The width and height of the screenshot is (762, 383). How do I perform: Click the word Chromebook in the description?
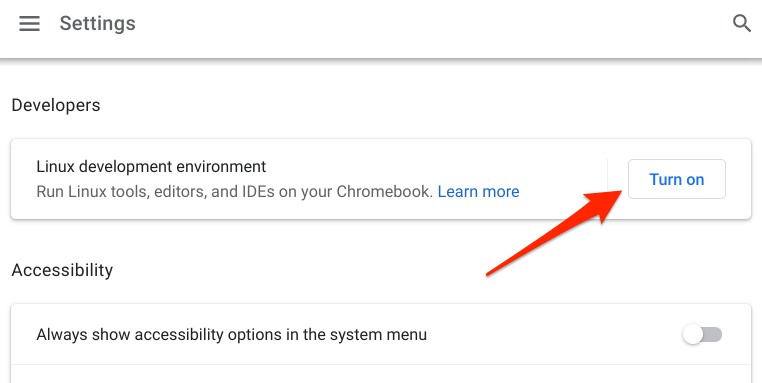pyautogui.click(x=384, y=192)
